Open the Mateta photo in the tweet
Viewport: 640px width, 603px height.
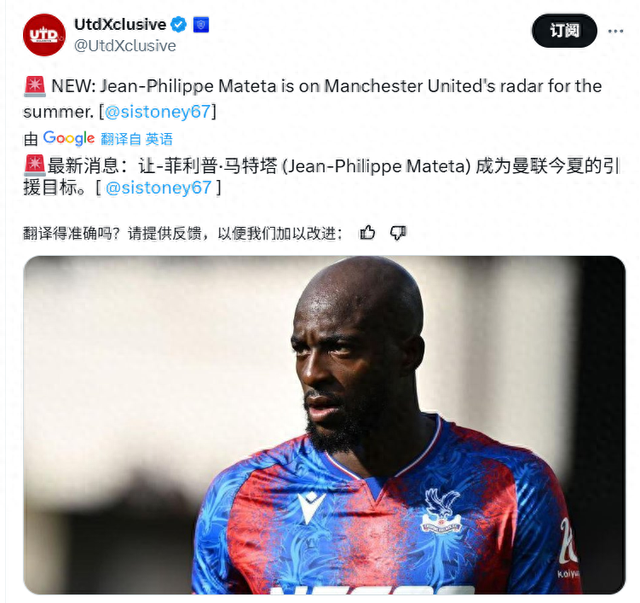click(x=324, y=425)
